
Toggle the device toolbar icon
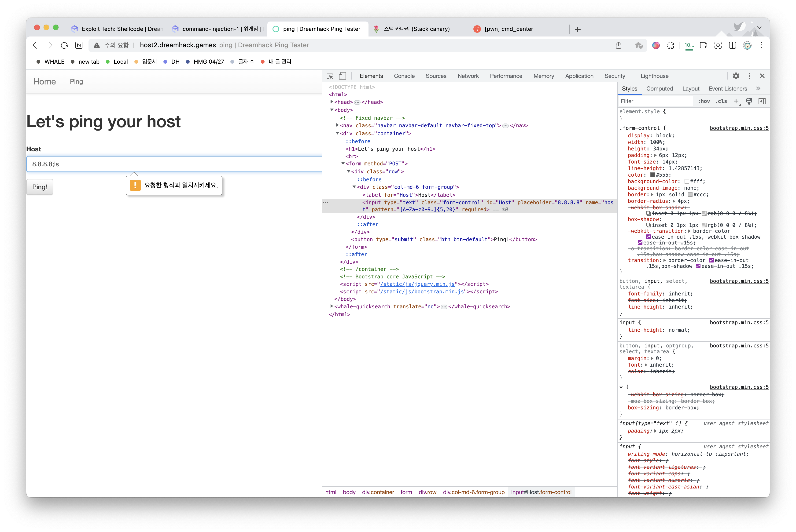(343, 76)
